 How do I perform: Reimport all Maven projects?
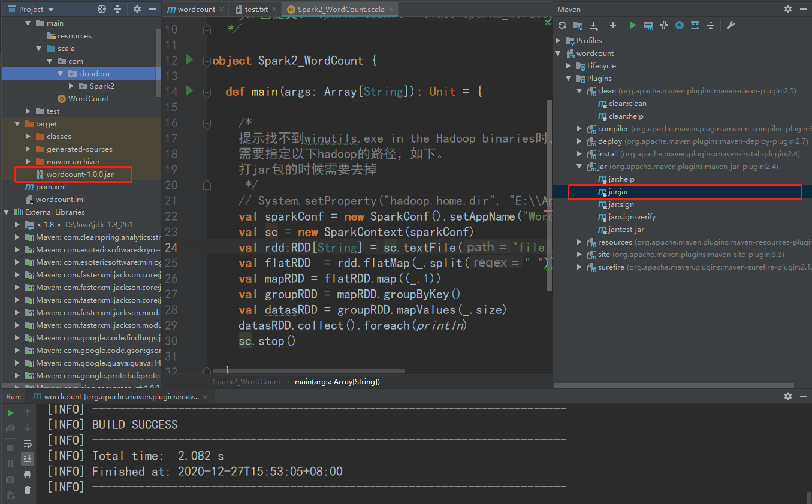[562, 25]
